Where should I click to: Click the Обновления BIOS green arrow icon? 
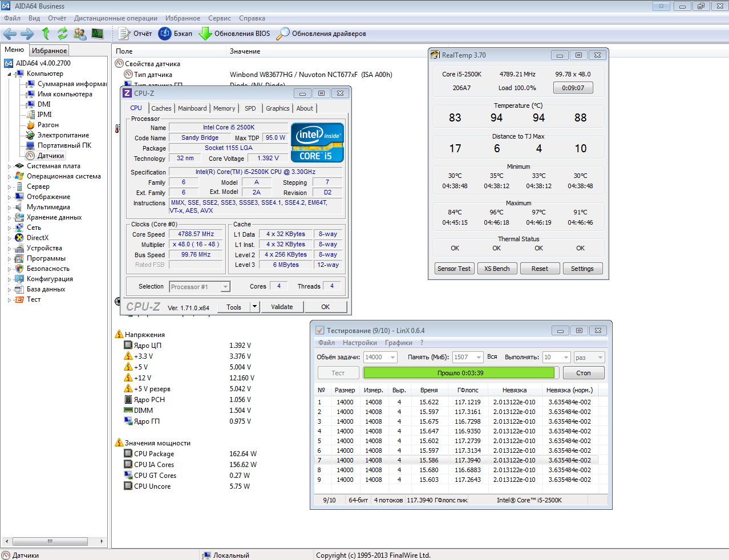click(x=205, y=34)
